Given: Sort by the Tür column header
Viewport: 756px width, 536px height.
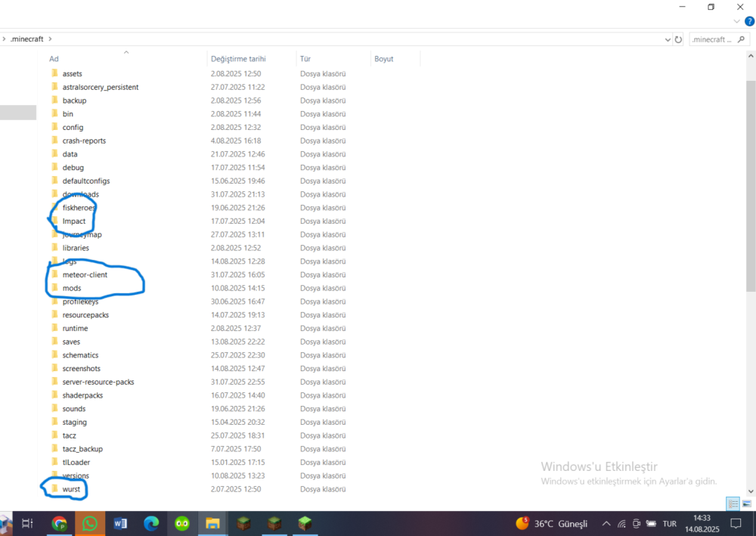Looking at the screenshot, I should pyautogui.click(x=305, y=59).
